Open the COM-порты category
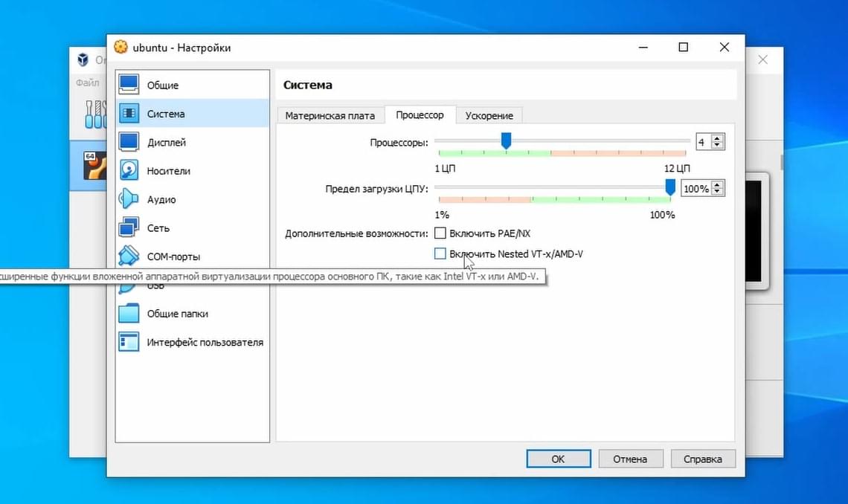 [x=192, y=256]
